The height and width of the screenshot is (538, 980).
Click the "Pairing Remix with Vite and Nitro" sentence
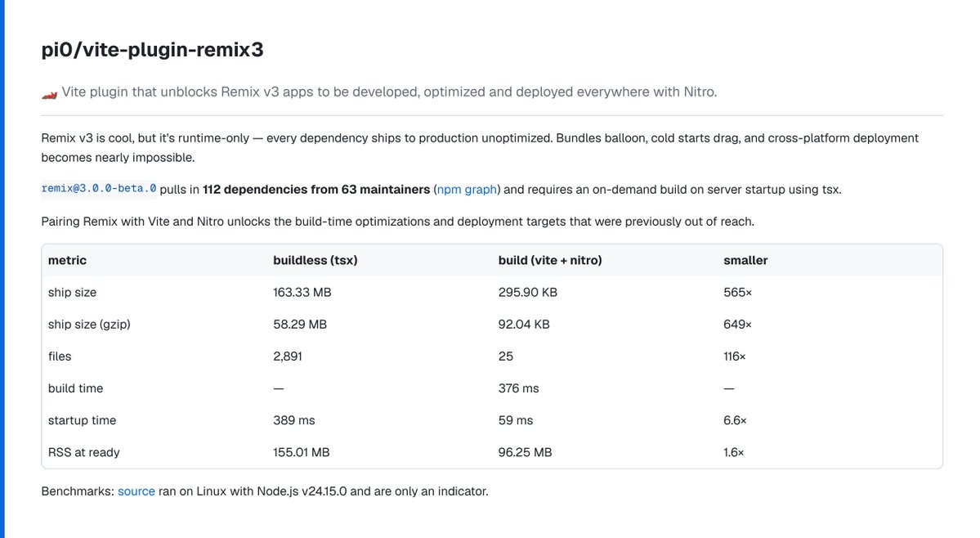397,222
